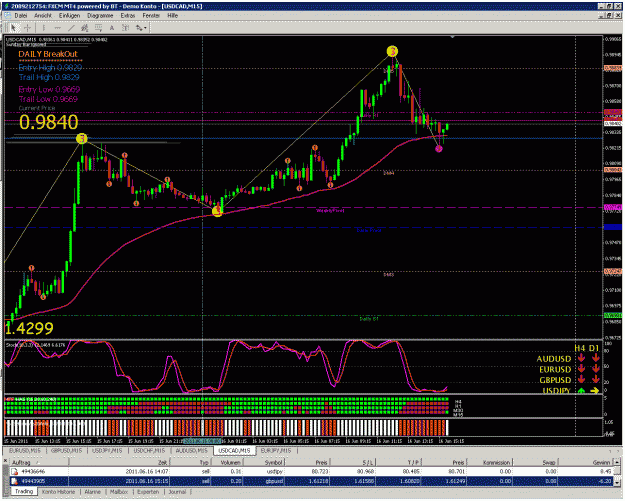Screen dimensions: 625x501
Task: Sort orders by Volumen column header
Action: click(226, 463)
